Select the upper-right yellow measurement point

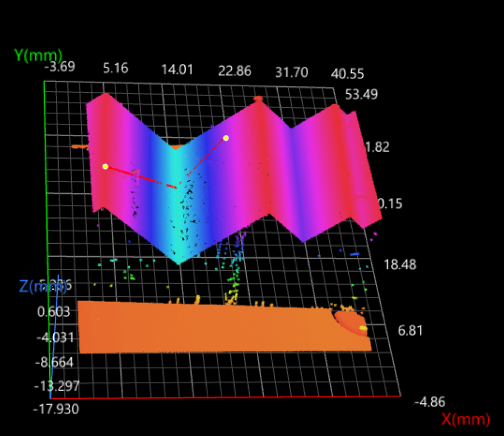pyautogui.click(x=226, y=138)
